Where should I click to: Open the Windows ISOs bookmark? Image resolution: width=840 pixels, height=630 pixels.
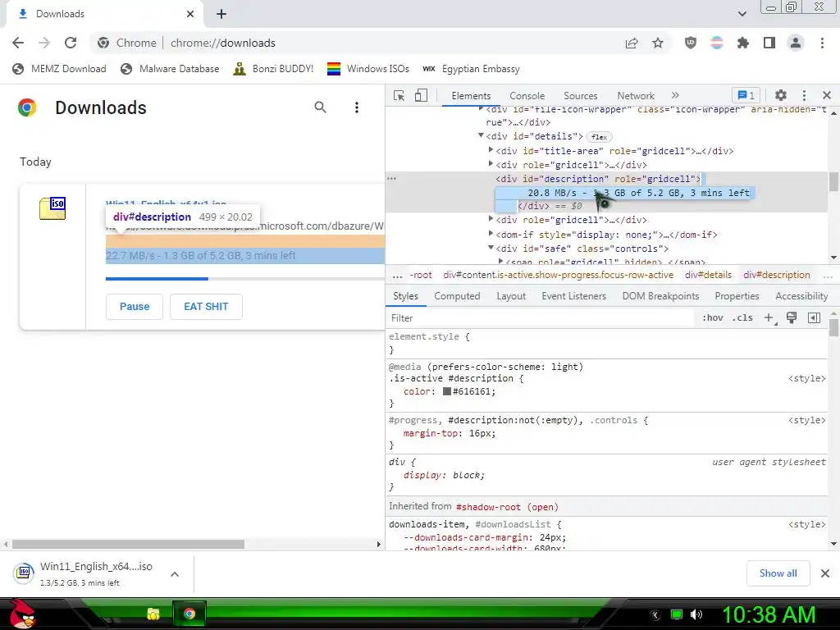pos(368,69)
